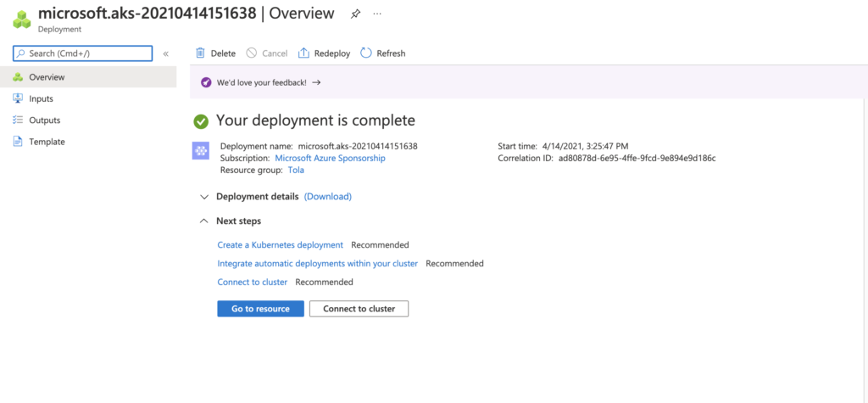Open the Tola resource group link
This screenshot has width=868, height=403.
(296, 171)
